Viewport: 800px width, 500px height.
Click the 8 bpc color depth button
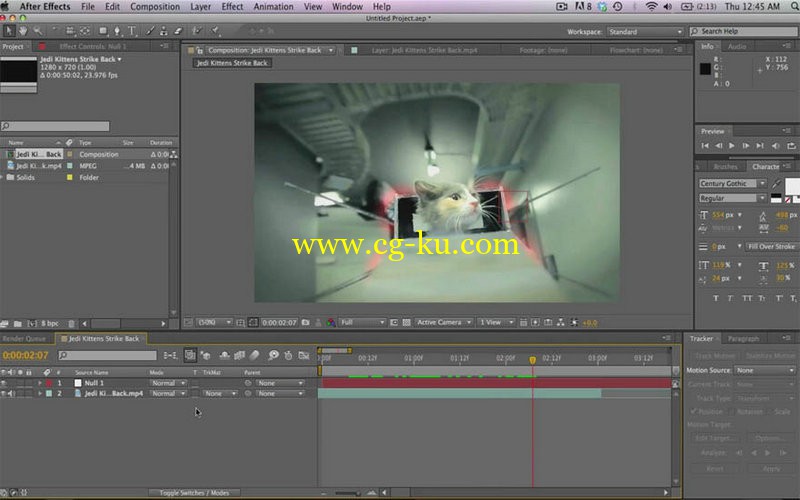click(49, 323)
